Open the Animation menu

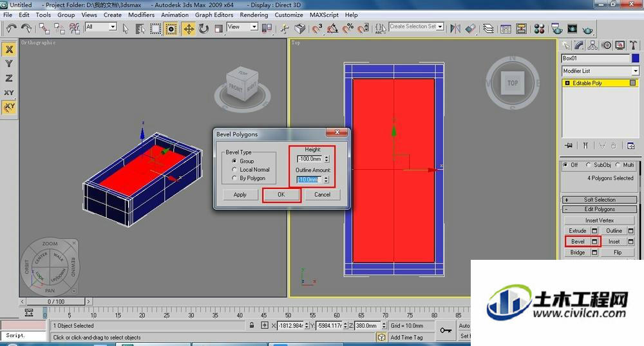click(x=175, y=15)
